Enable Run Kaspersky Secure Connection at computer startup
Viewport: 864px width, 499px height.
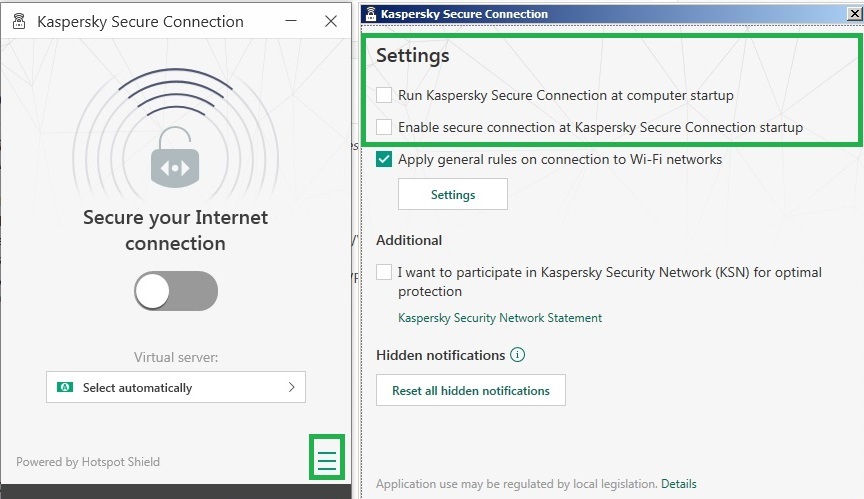tap(385, 95)
